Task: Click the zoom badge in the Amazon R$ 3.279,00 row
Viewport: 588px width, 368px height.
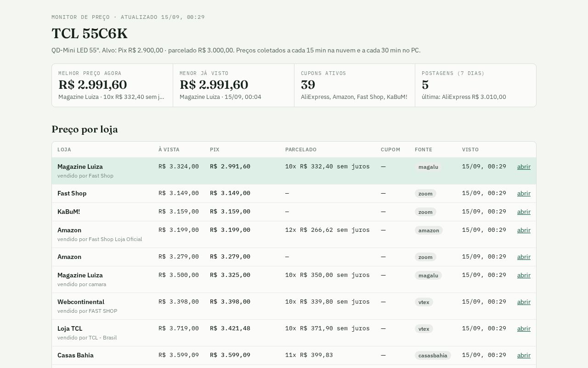Action: pos(425,257)
